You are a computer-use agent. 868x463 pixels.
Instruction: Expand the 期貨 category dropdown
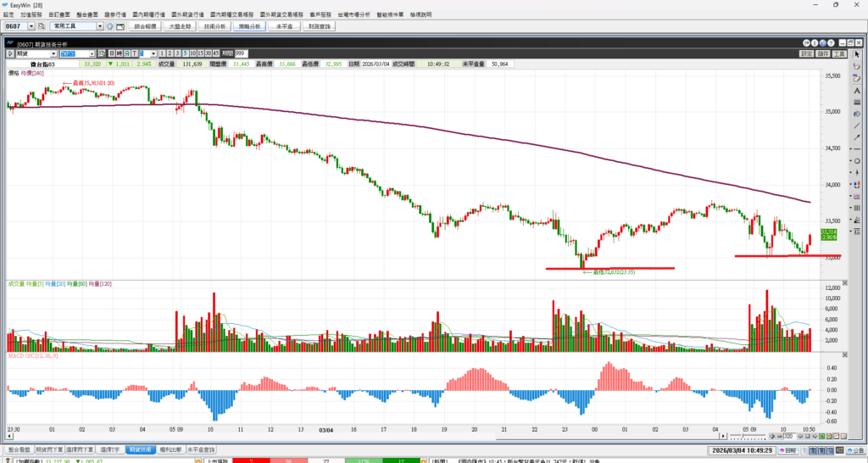53,53
